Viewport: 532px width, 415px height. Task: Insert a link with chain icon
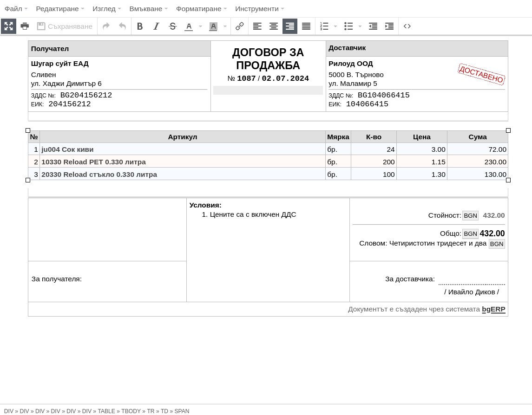coord(240,26)
